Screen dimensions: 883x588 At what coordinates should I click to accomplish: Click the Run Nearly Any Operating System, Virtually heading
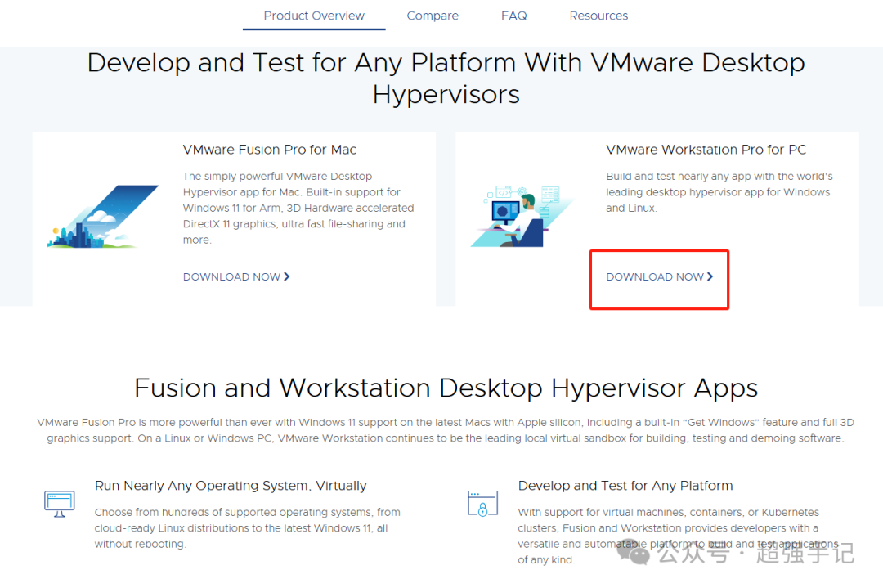tap(231, 486)
